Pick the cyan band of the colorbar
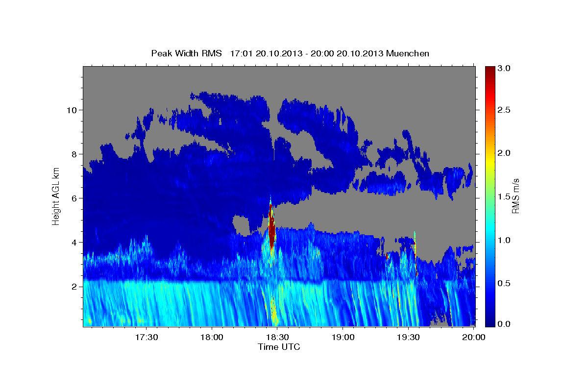Viewport: 588px width, 392px height. click(x=490, y=230)
